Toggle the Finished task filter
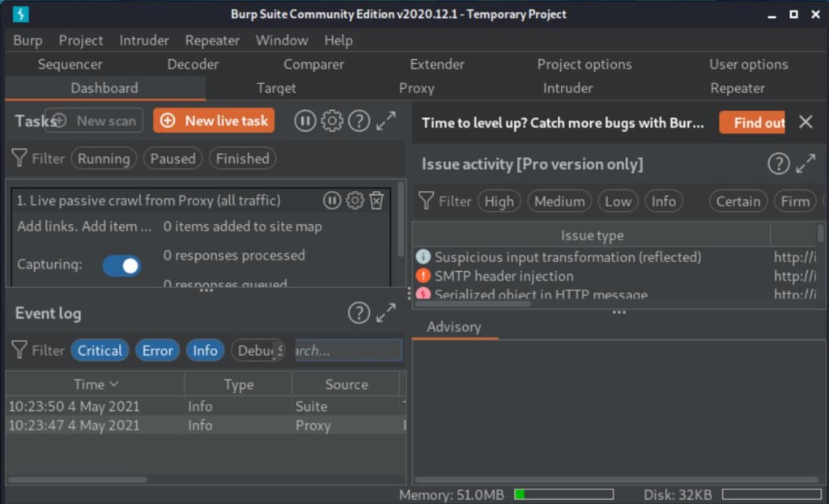The height and width of the screenshot is (504, 829). (x=243, y=159)
